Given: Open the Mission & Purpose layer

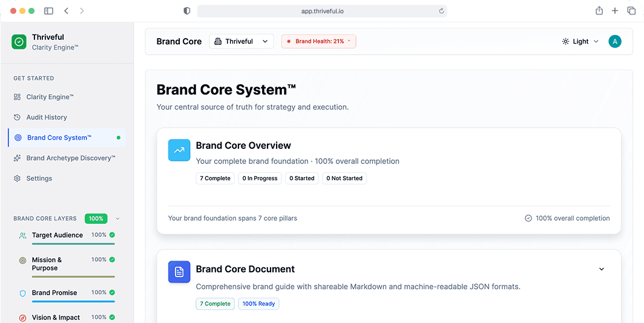Looking at the screenshot, I should coord(67,267).
